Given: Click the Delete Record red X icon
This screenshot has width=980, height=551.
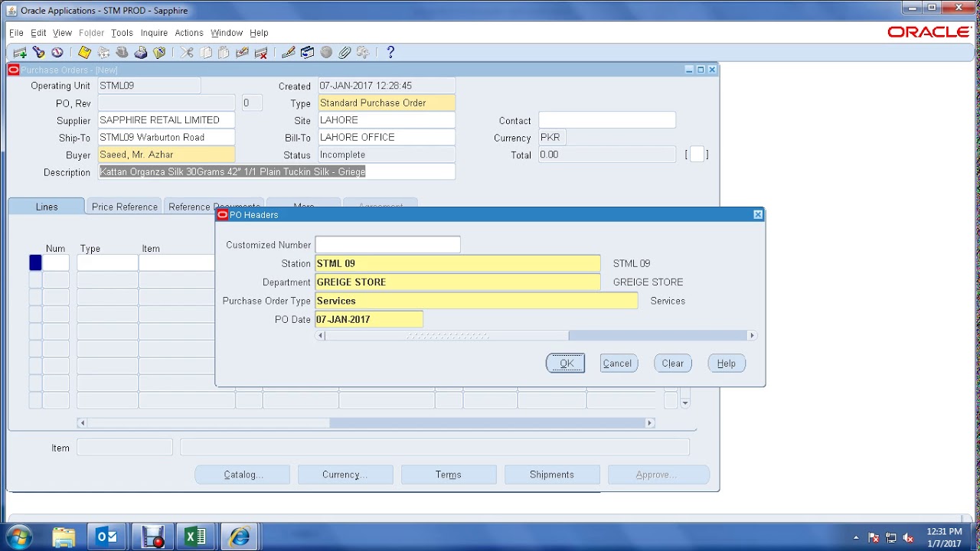Looking at the screenshot, I should coord(261,52).
